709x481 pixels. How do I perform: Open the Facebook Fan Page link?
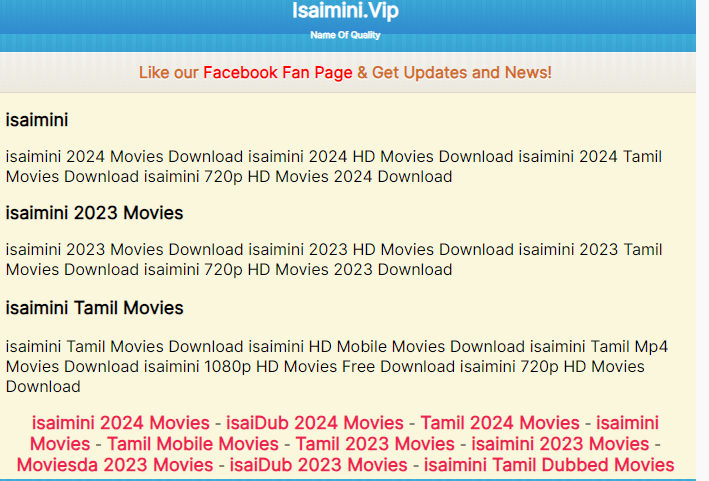(278, 72)
